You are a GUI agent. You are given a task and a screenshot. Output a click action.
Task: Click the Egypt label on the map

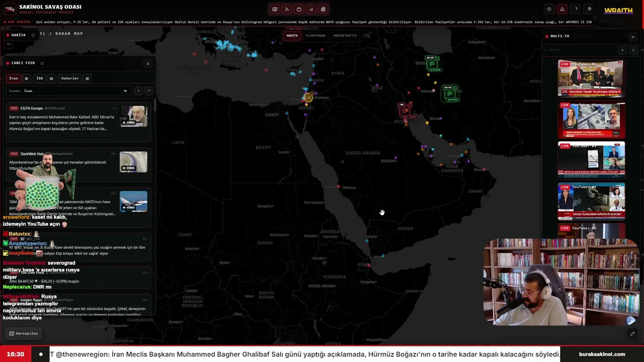tap(263, 147)
